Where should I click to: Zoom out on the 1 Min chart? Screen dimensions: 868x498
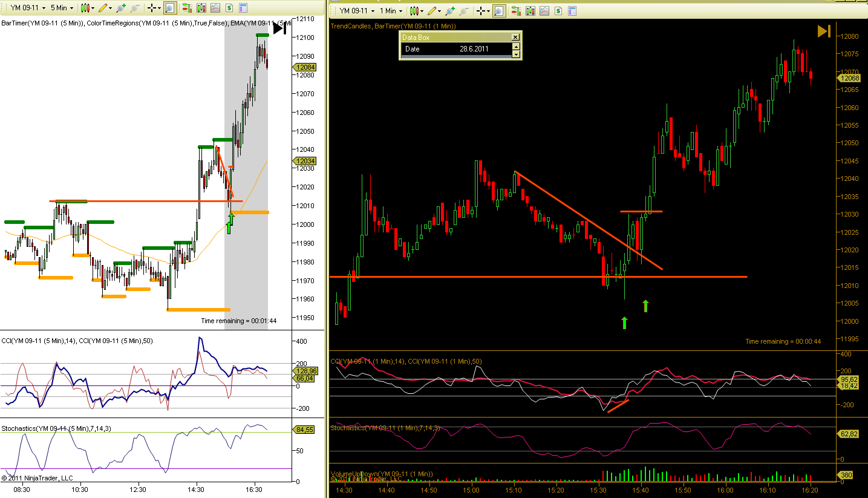(464, 11)
